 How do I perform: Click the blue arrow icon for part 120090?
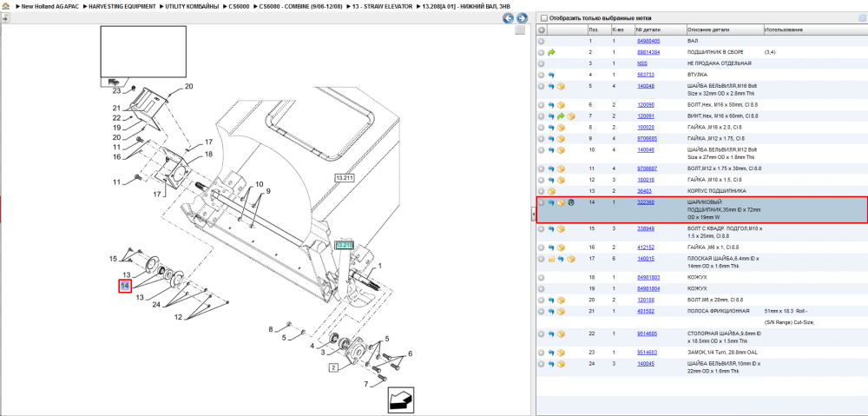pos(551,105)
